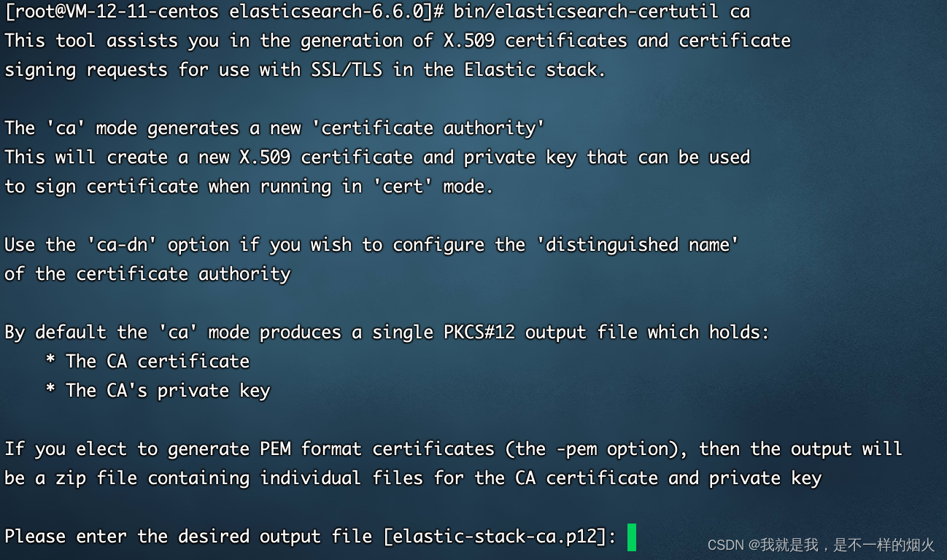Screen dimensions: 947x560
Task: Click the line "to sign certificate when running in 'cert' mode."
Action: [250, 187]
